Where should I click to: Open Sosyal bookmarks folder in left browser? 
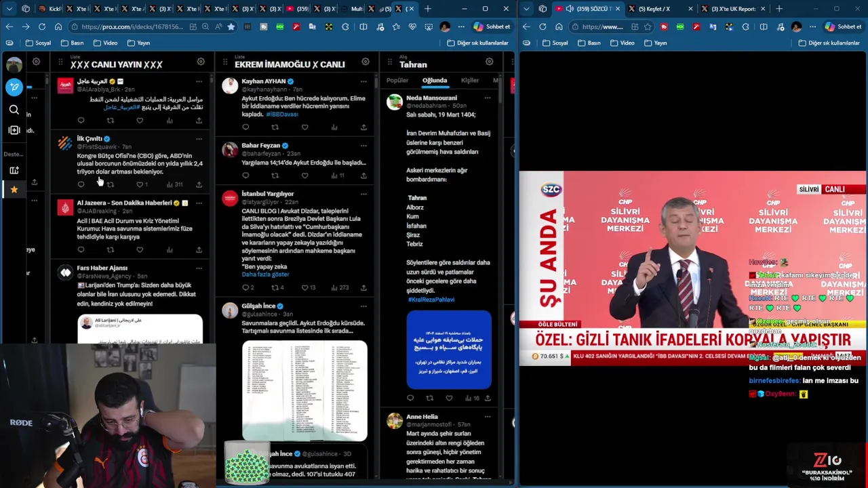pyautogui.click(x=39, y=43)
